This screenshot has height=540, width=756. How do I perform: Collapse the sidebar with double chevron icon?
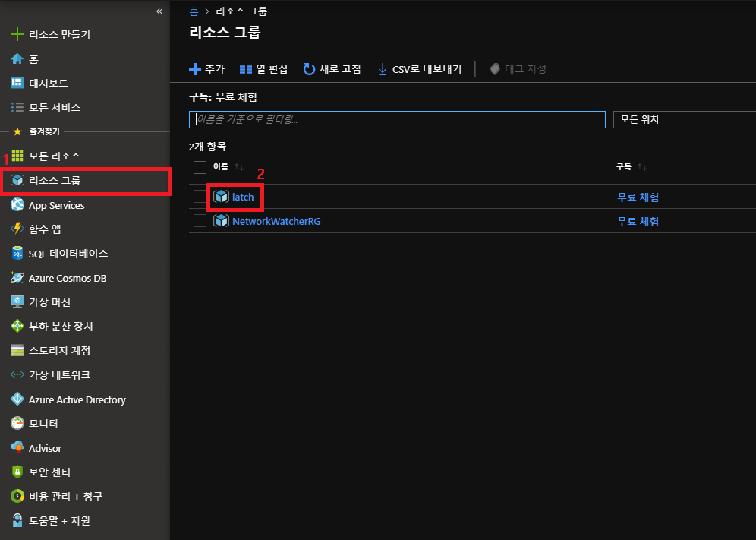[159, 11]
